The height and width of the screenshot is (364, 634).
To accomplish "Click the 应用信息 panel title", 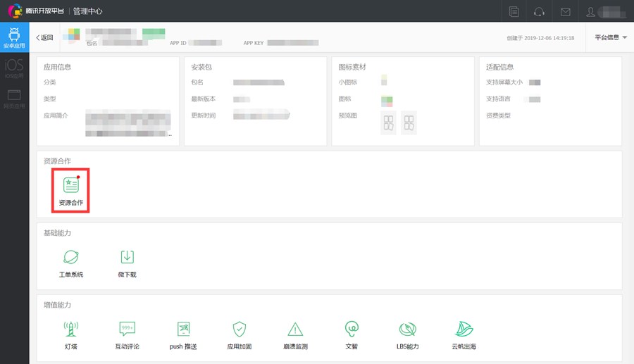I will click(58, 67).
